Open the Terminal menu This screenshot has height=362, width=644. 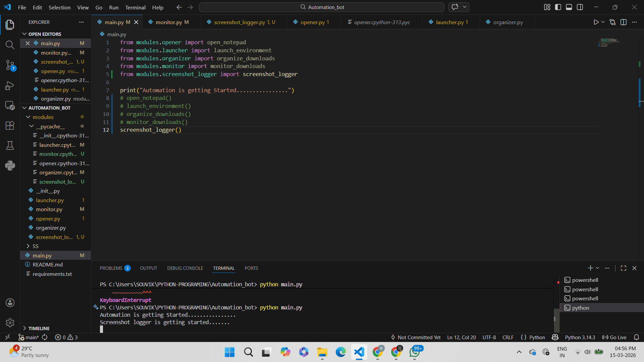(135, 7)
